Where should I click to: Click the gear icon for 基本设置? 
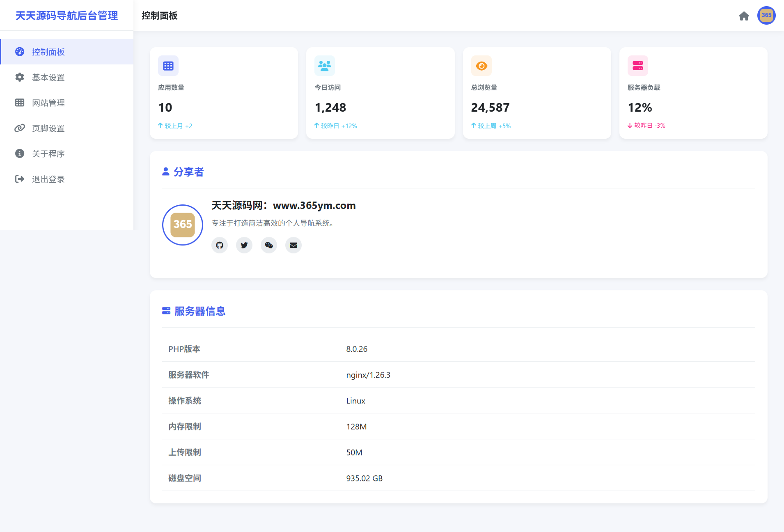coord(20,77)
